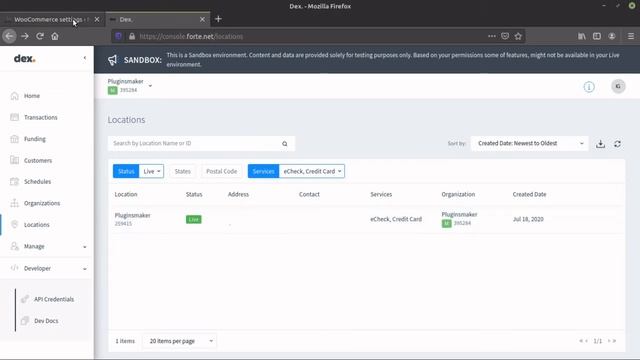Open the items per page dropdown
The height and width of the screenshot is (360, 640).
pos(180,341)
